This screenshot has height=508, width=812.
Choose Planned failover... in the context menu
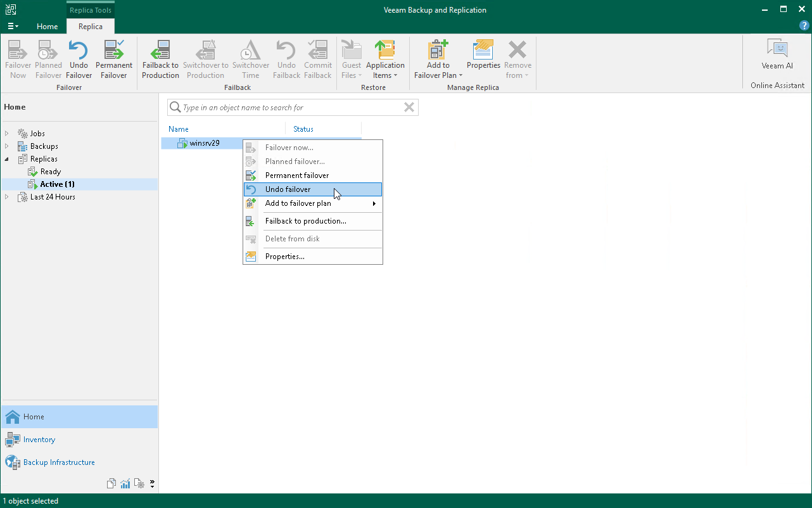tap(313, 162)
